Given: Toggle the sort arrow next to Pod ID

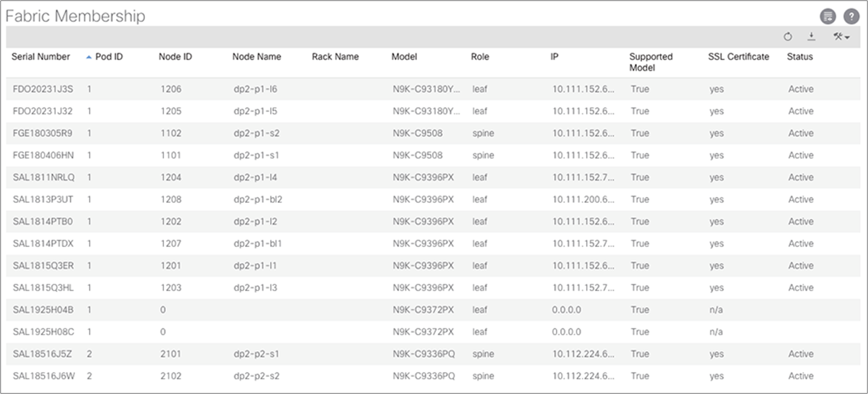Looking at the screenshot, I should [x=89, y=57].
